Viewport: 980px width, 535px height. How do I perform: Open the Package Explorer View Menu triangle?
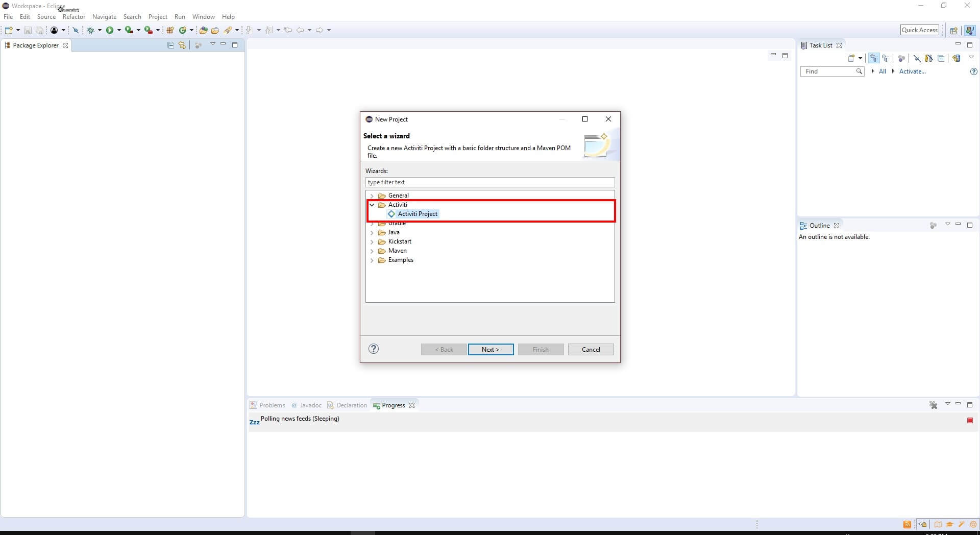213,44
